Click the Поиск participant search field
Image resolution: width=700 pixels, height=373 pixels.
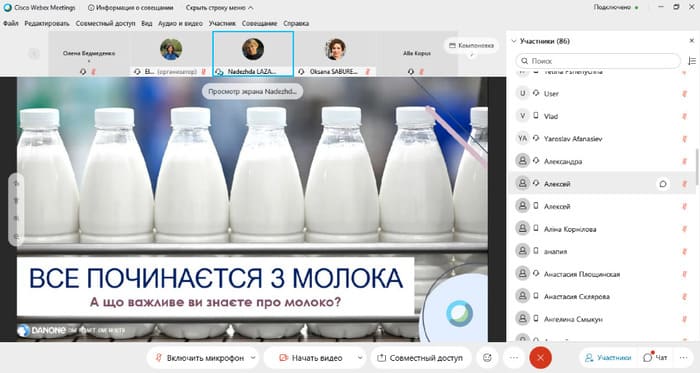[x=598, y=61]
